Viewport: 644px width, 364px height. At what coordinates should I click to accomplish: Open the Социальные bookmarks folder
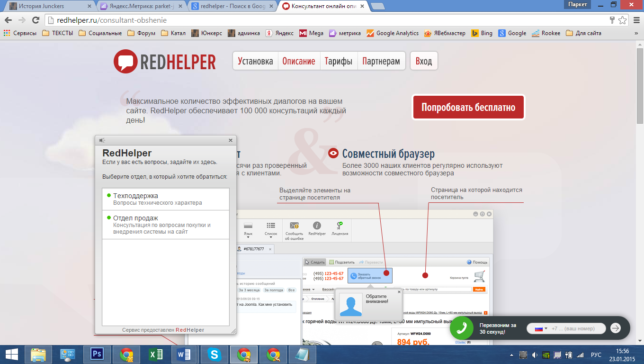(x=100, y=33)
